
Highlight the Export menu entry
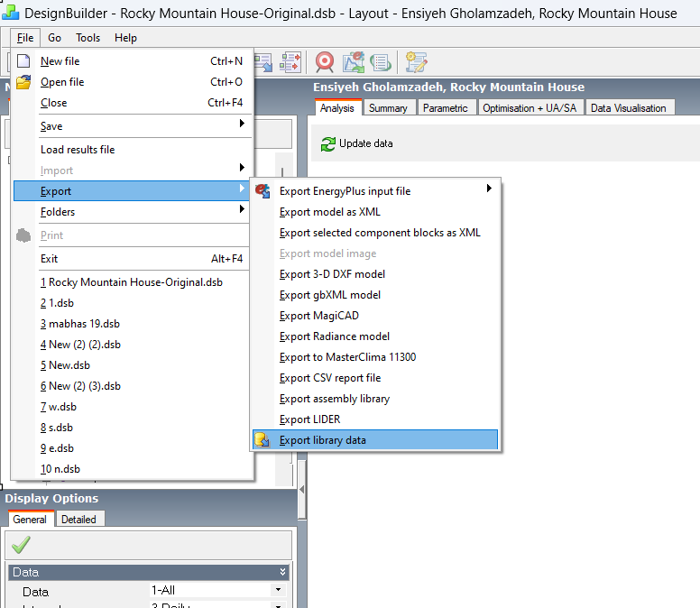point(133,191)
